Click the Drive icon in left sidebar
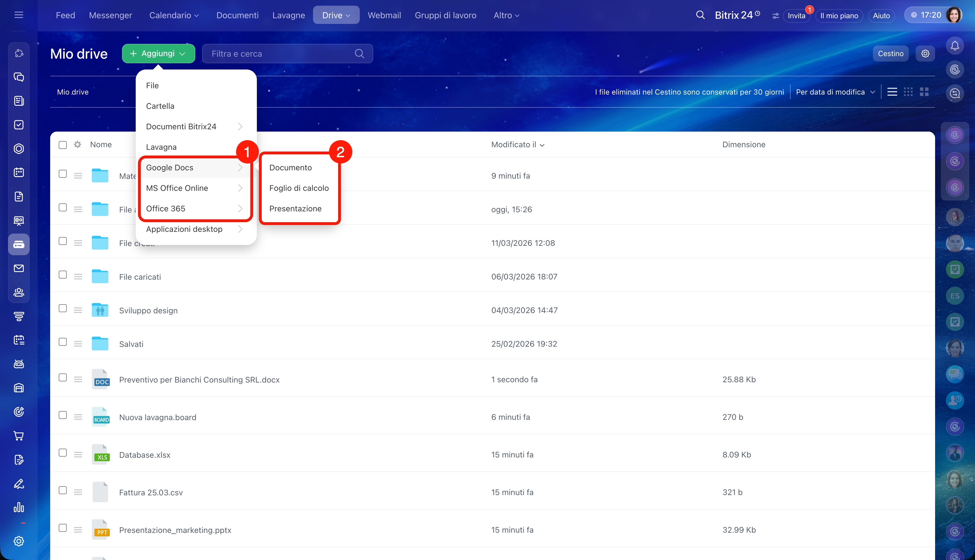975x560 pixels. pos(19,244)
